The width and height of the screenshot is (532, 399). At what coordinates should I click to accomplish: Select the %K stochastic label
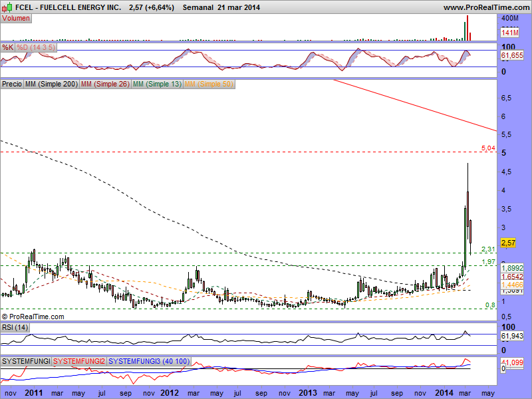(7, 47)
